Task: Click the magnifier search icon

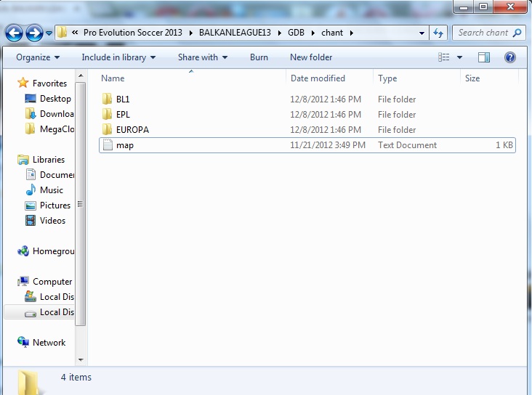Action: [517, 33]
